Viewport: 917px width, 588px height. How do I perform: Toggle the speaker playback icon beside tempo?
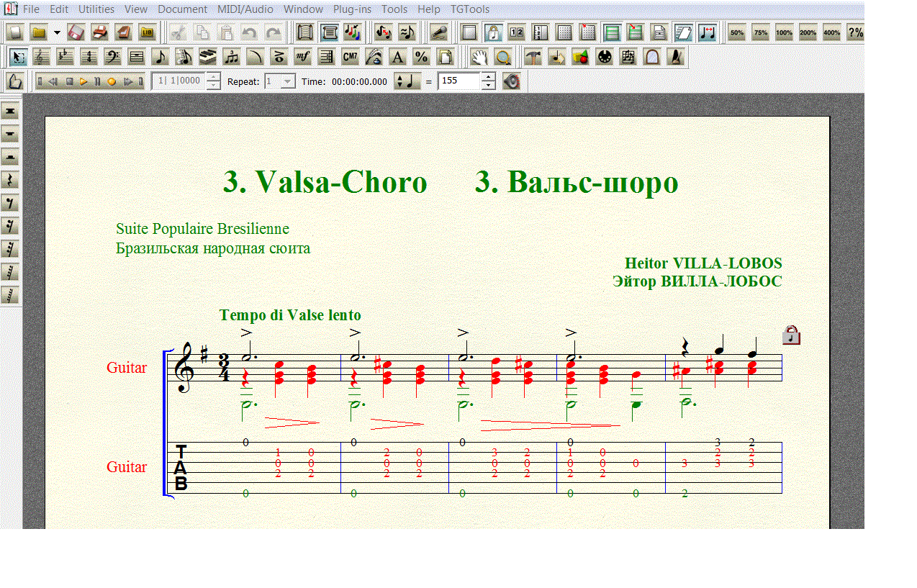[x=511, y=81]
